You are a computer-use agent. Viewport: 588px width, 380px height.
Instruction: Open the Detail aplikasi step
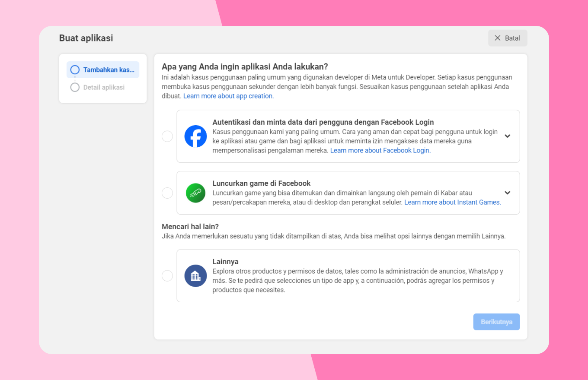tap(103, 87)
